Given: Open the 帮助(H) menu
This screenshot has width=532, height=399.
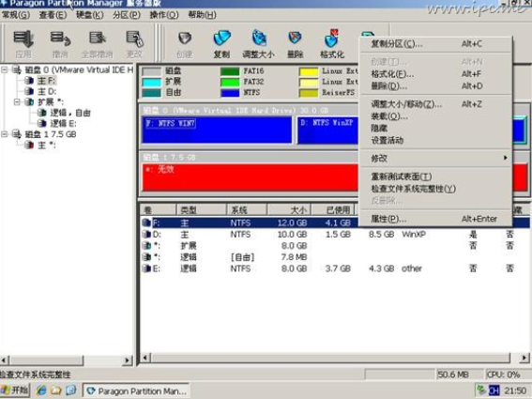Looking at the screenshot, I should point(202,15).
